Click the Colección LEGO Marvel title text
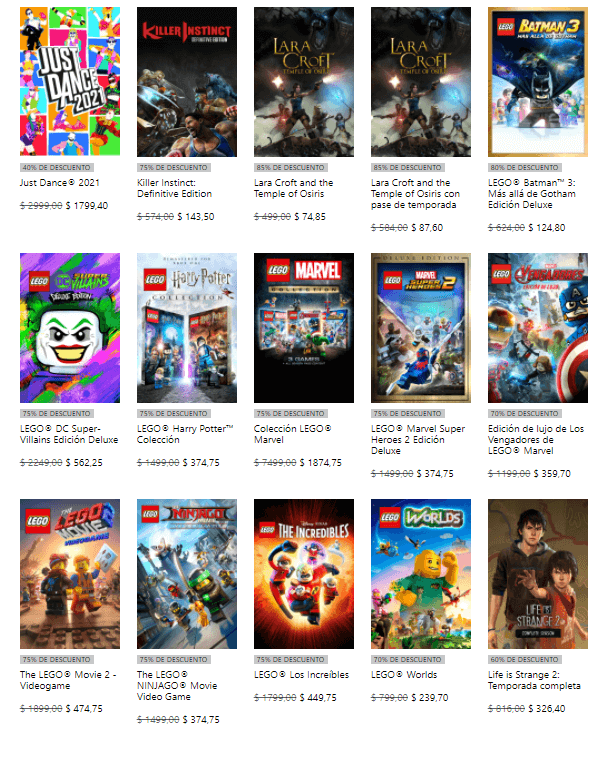This screenshot has width=614, height=757. tap(293, 434)
